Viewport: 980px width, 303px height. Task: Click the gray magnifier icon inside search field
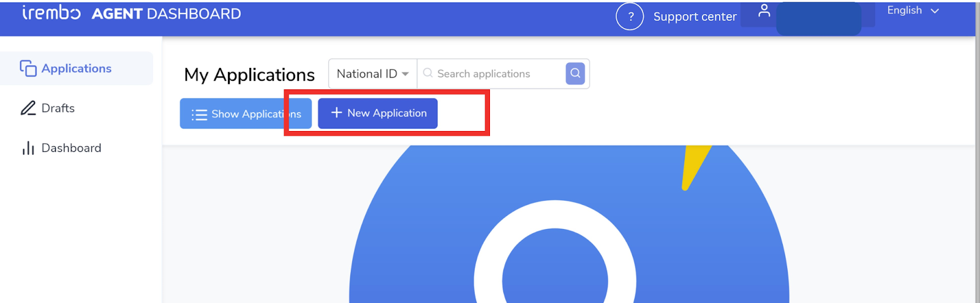pyautogui.click(x=428, y=73)
